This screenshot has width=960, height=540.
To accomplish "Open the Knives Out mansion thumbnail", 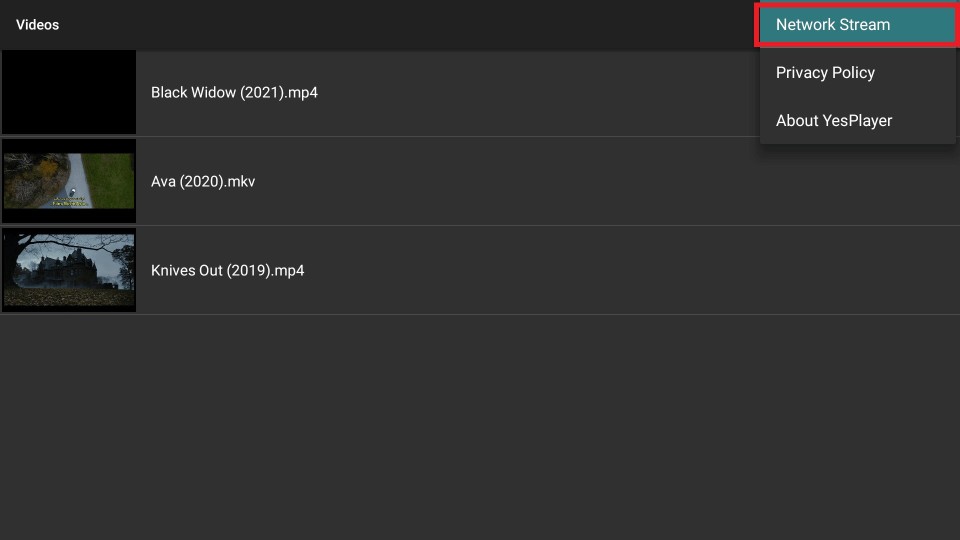I will click(x=69, y=270).
